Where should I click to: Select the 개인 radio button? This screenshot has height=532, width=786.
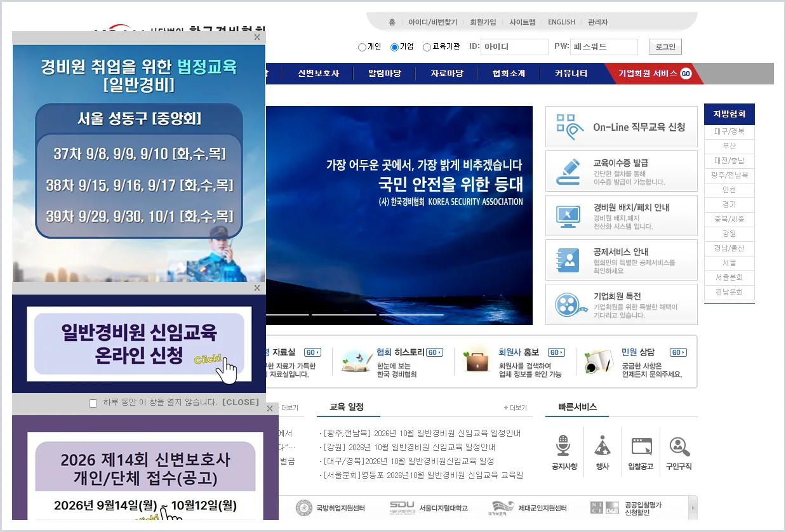(x=362, y=47)
